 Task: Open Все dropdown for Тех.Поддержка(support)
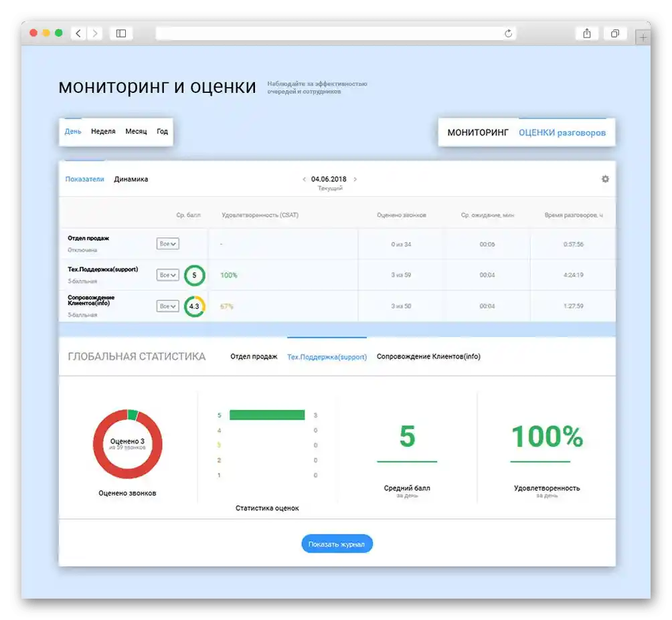click(167, 275)
